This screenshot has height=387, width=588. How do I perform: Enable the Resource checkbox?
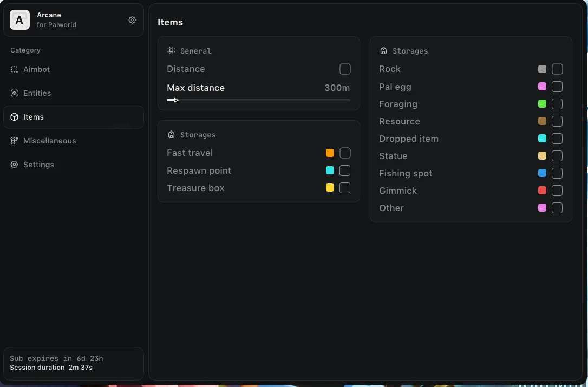(557, 121)
